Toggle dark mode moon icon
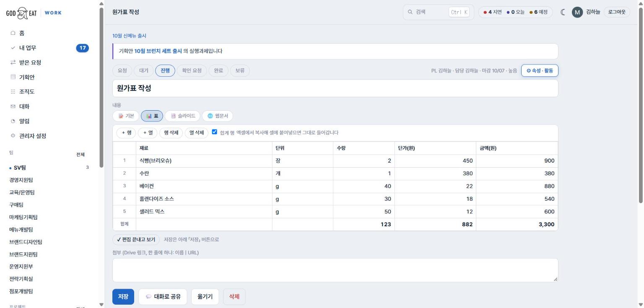This screenshot has height=308, width=644. click(x=563, y=12)
